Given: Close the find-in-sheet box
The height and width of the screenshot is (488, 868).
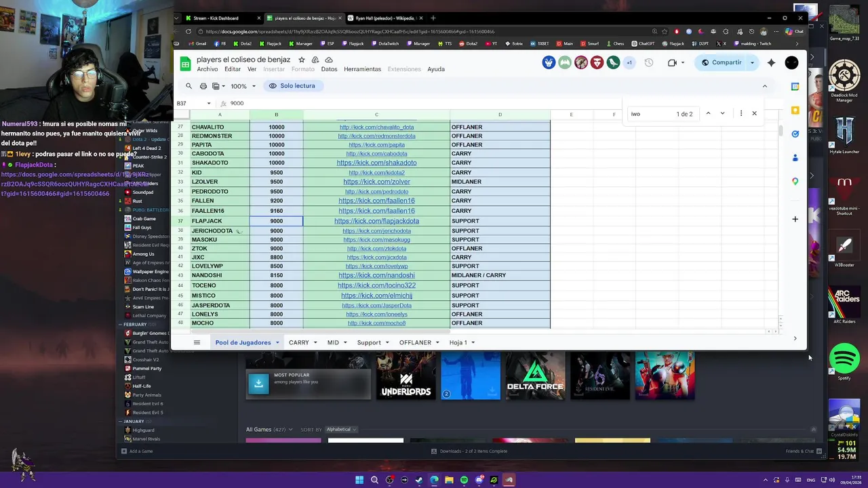Looking at the screenshot, I should pyautogui.click(x=754, y=113).
